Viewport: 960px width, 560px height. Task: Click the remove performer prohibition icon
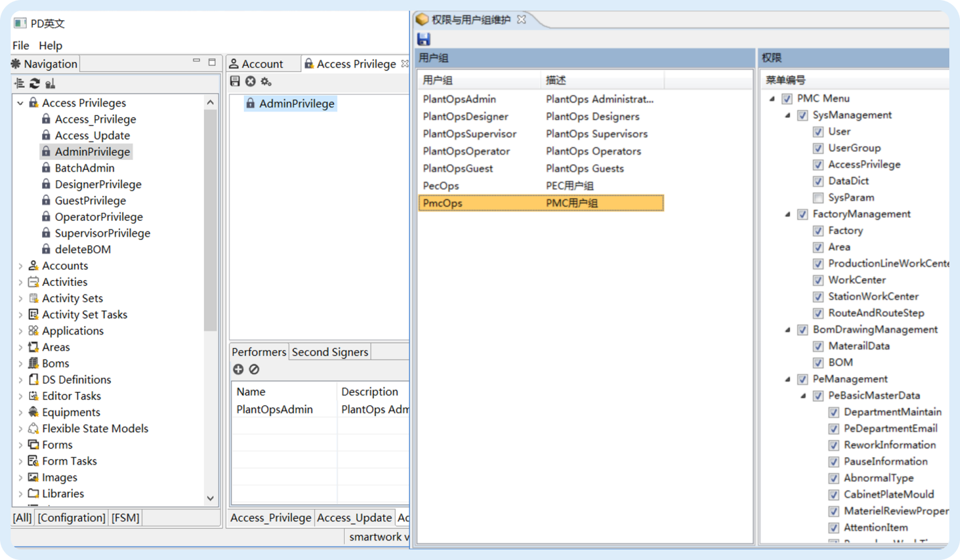tap(254, 369)
